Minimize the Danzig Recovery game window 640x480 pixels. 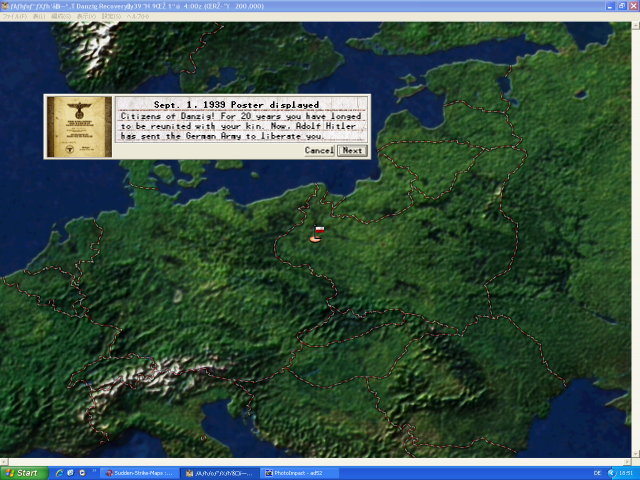click(x=610, y=6)
